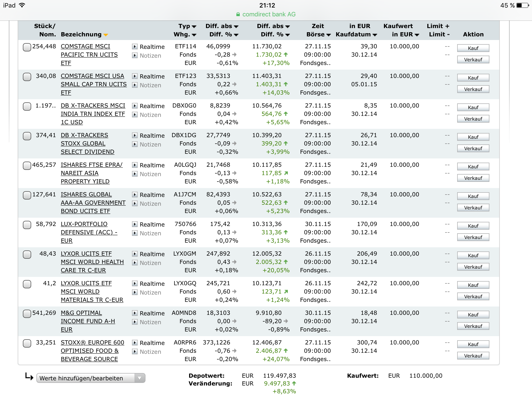Open the ISHARES GLOBAL AAA-AA GOVERNMENT BOND link

tap(93, 203)
